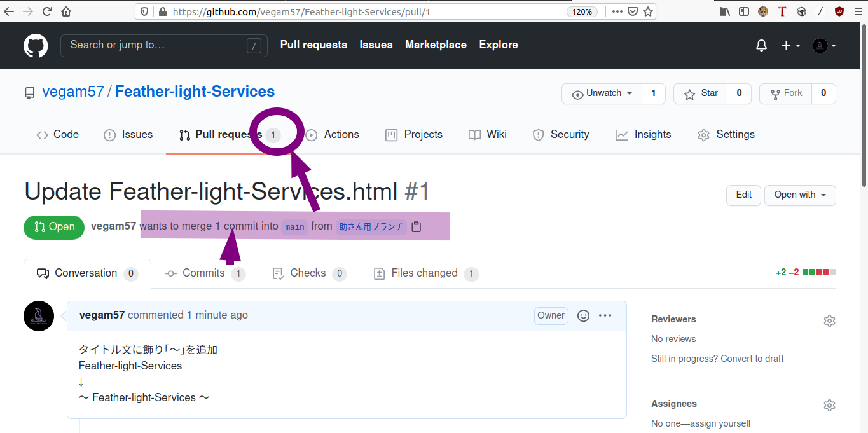Click the GitHub Octocat logo

coord(36,46)
